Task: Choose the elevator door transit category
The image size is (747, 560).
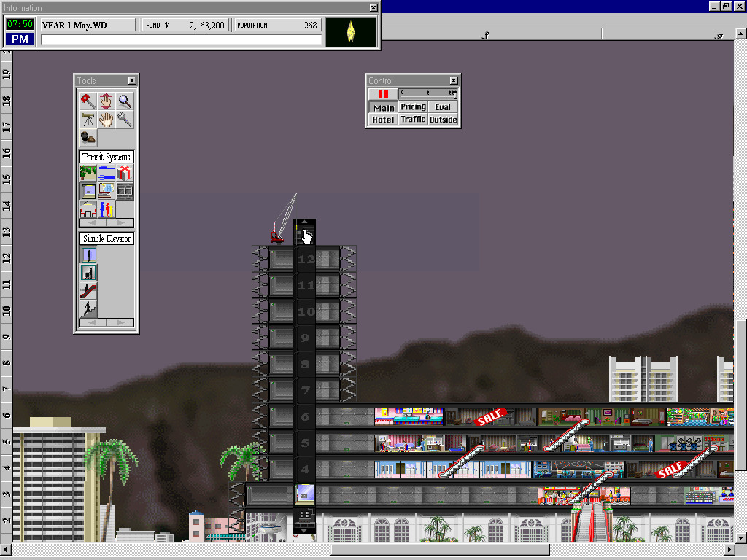Action: (x=88, y=191)
